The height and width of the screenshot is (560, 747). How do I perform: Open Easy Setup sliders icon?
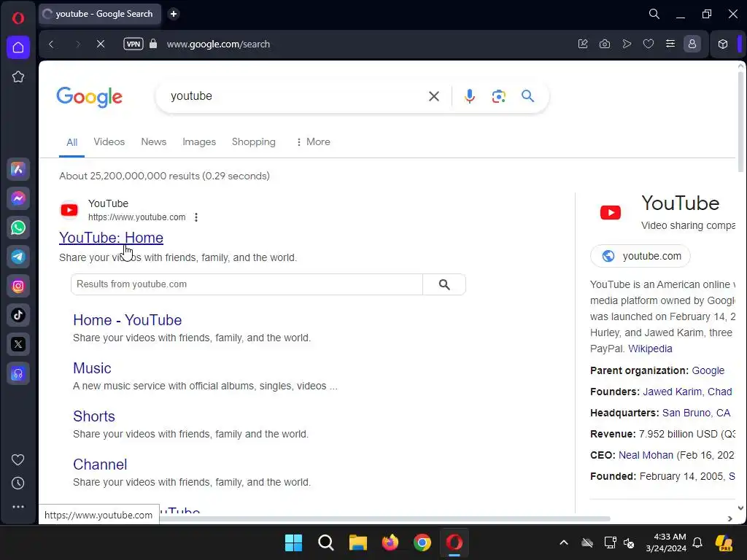[670, 44]
